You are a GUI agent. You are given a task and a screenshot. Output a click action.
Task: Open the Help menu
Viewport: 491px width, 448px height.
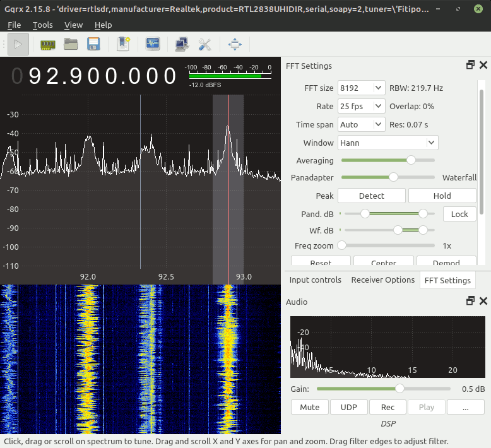[103, 25]
